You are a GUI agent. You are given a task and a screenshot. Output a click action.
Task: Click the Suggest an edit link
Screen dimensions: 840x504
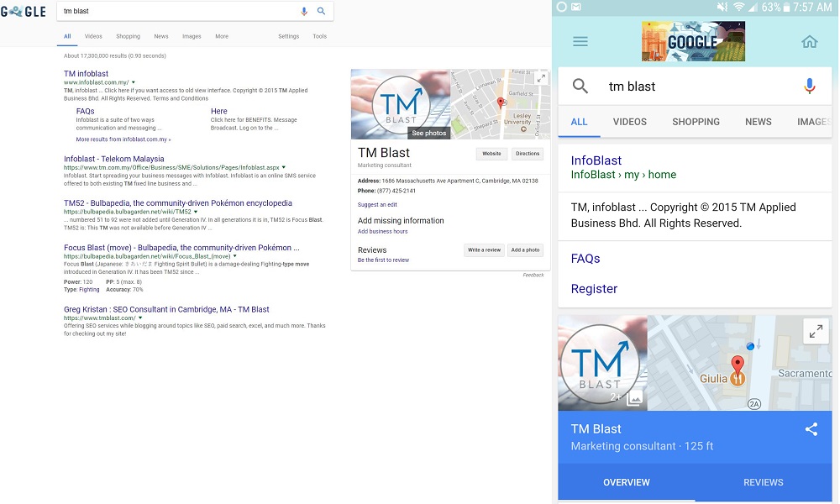tap(377, 205)
